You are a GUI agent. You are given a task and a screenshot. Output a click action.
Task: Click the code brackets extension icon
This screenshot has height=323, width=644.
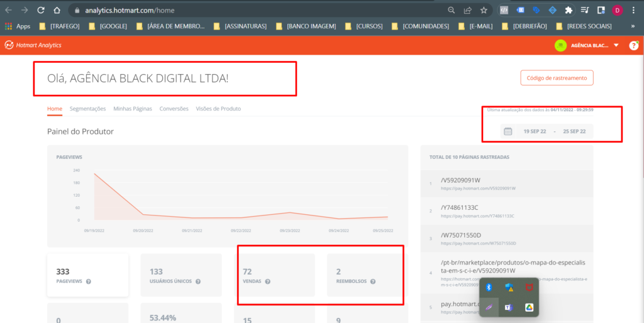504,10
